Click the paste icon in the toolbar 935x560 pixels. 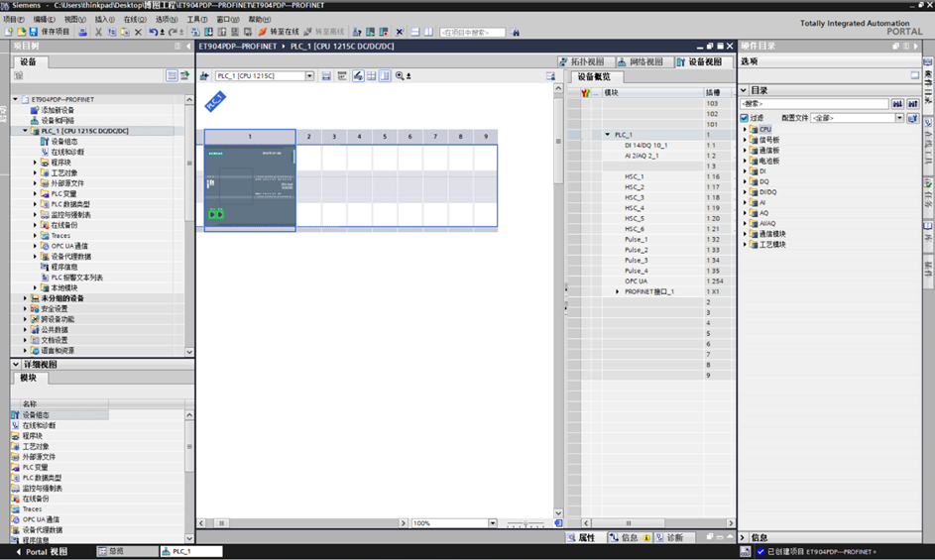[125, 32]
